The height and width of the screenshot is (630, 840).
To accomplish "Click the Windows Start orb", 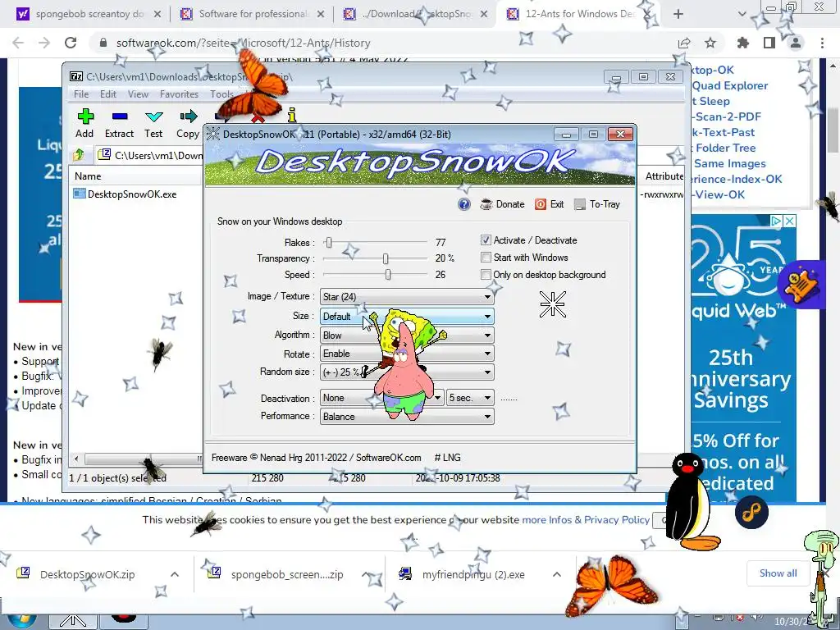I will pyautogui.click(x=21, y=620).
